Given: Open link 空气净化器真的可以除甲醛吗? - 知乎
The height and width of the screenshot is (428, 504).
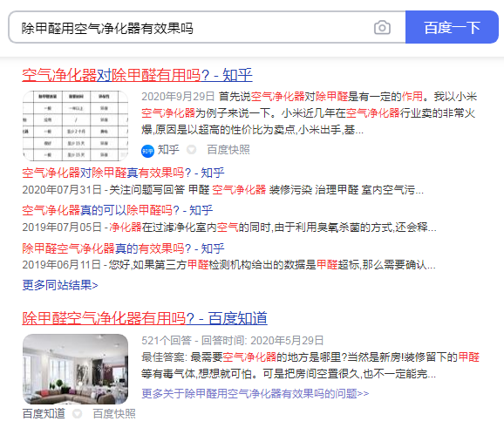Looking at the screenshot, I should (118, 210).
